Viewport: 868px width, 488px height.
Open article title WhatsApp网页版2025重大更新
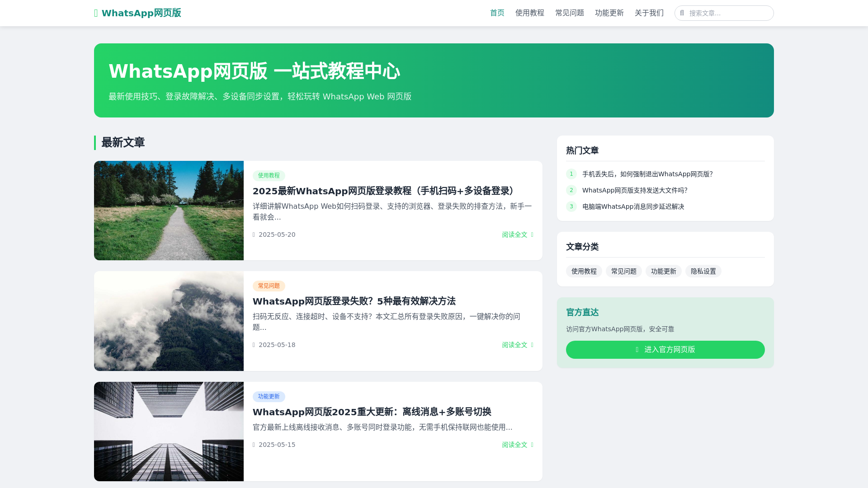pyautogui.click(x=372, y=412)
